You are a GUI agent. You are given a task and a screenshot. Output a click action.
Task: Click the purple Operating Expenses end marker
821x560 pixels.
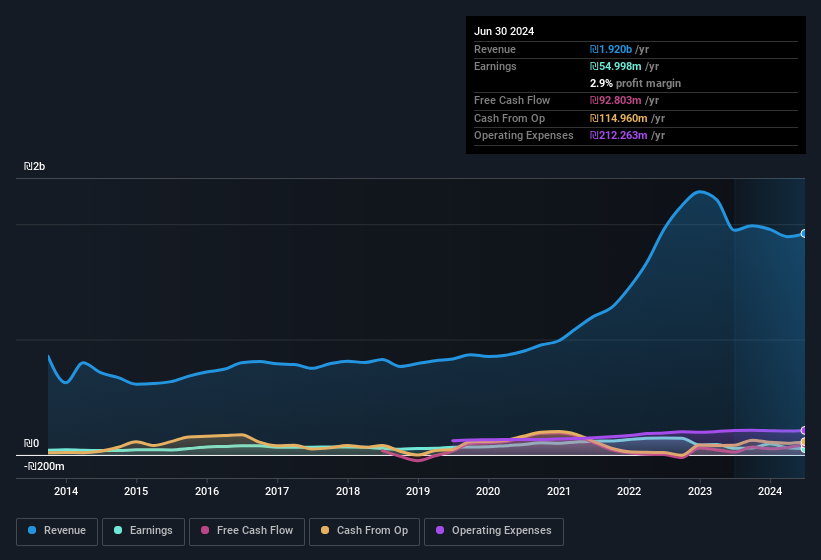click(x=804, y=431)
